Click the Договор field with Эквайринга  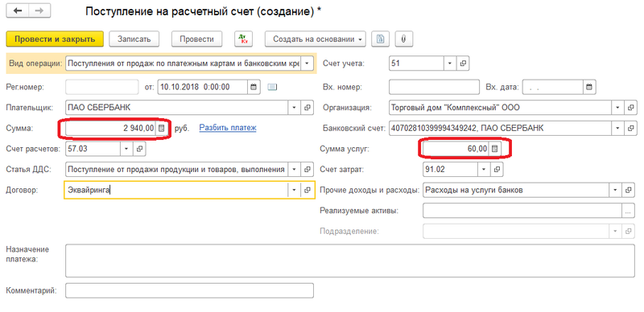point(176,190)
